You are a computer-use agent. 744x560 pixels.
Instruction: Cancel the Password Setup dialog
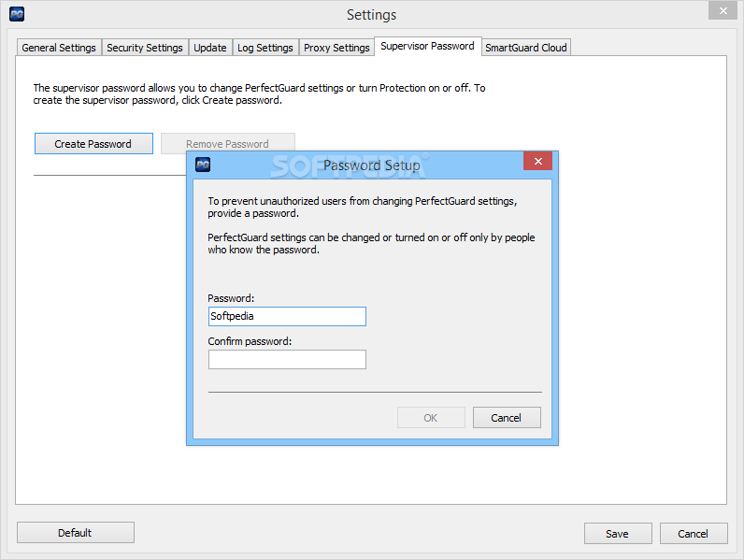[x=507, y=418]
